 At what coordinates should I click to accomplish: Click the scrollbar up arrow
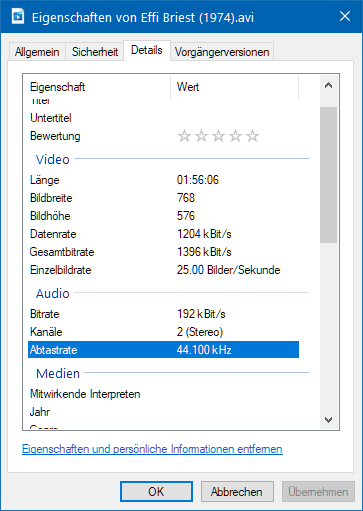(x=328, y=86)
